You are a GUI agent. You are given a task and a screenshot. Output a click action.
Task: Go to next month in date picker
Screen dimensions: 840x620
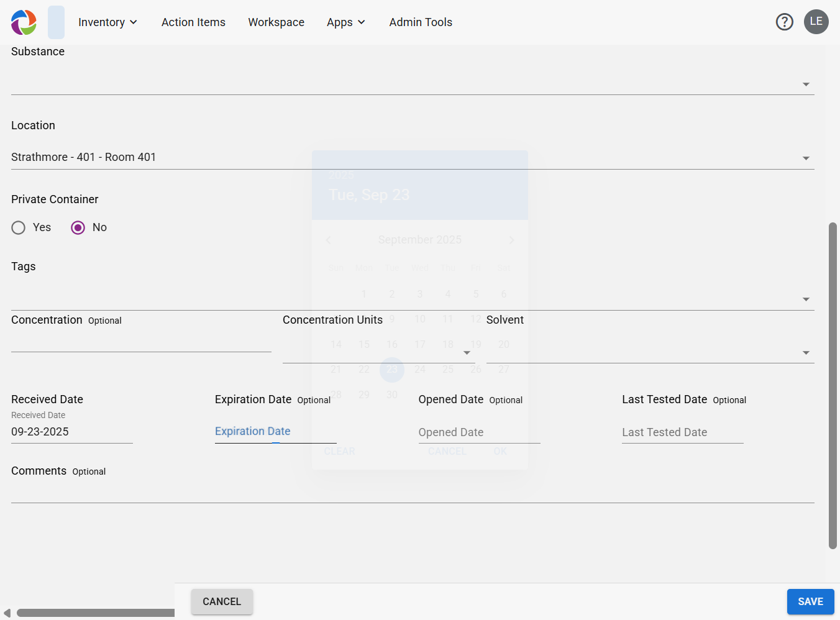click(511, 240)
